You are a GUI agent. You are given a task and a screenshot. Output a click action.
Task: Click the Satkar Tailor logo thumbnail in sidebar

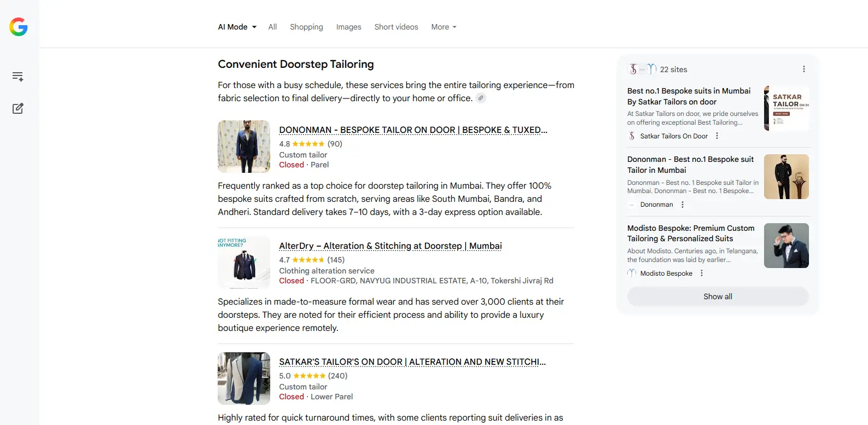click(x=786, y=108)
